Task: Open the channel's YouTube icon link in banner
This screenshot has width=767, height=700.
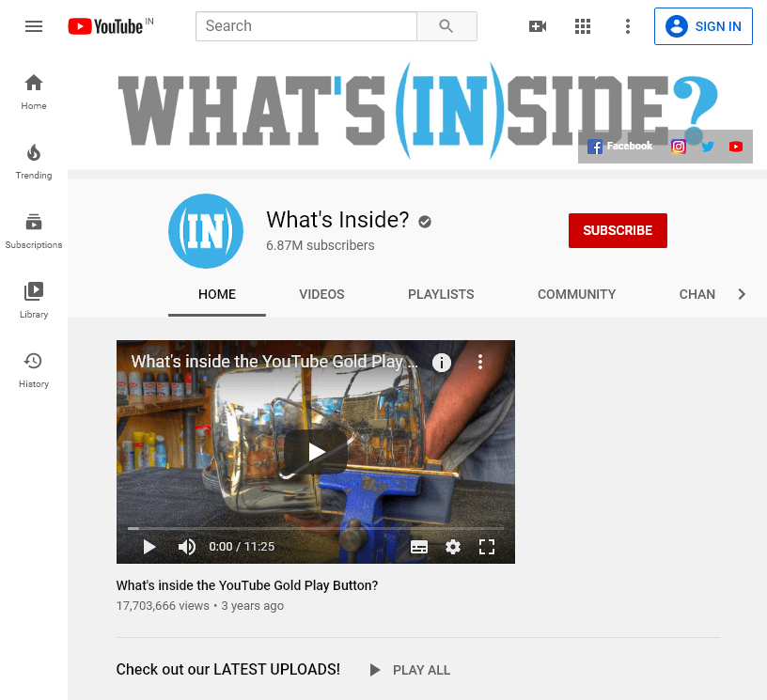Action: [736, 147]
